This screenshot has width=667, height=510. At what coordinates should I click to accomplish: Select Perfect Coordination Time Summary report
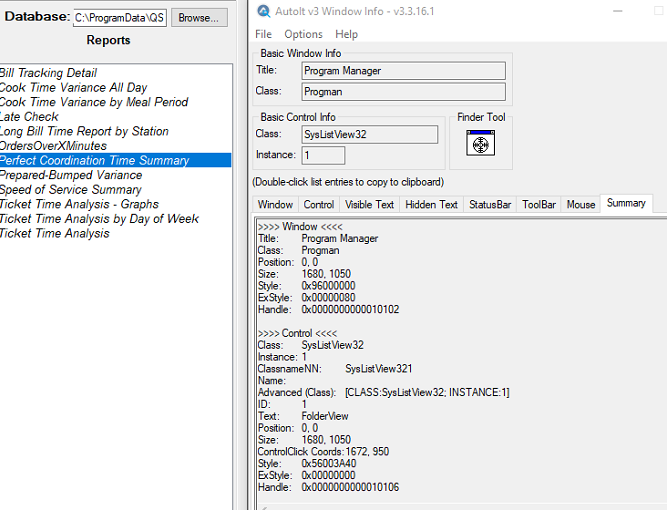coord(116,160)
